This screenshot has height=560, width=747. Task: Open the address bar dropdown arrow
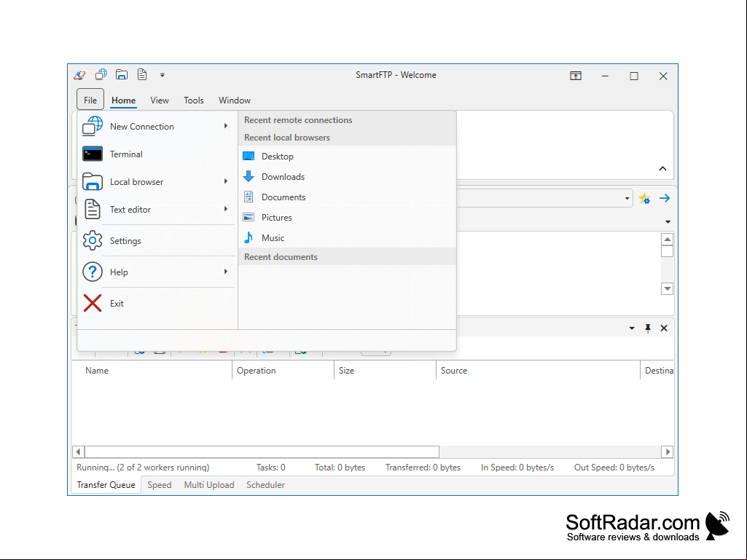[627, 199]
